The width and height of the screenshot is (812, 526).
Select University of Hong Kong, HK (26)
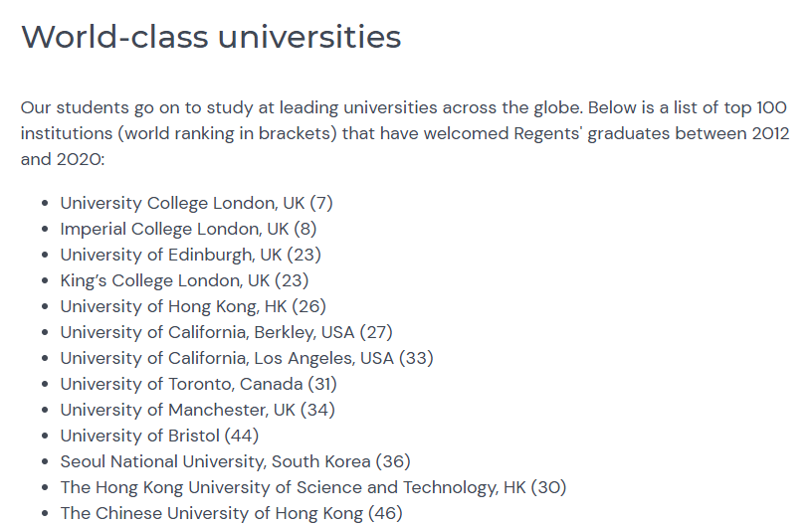pyautogui.click(x=193, y=306)
